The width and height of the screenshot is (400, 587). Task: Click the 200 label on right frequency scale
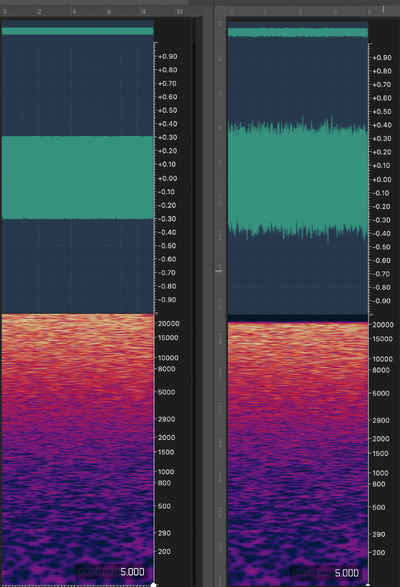[379, 552]
